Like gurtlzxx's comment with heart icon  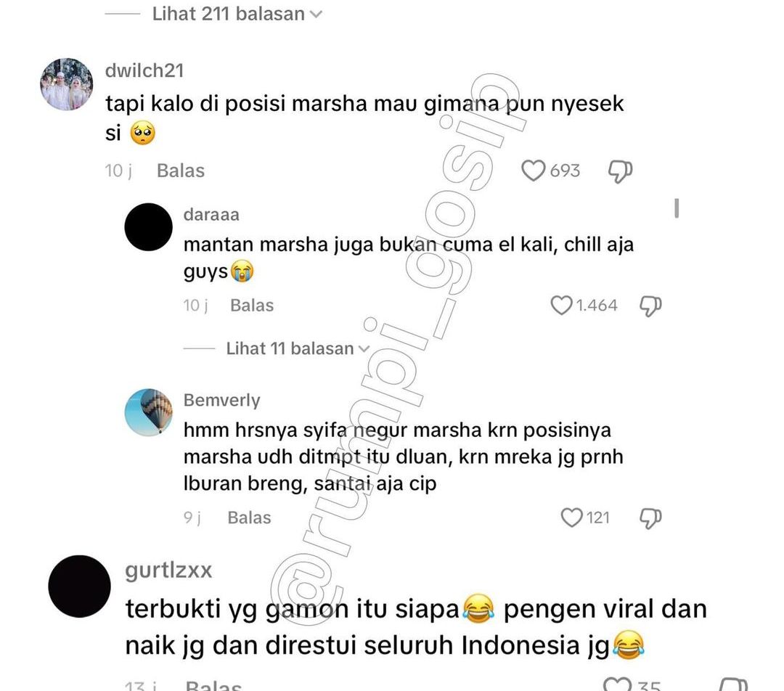coord(618,684)
